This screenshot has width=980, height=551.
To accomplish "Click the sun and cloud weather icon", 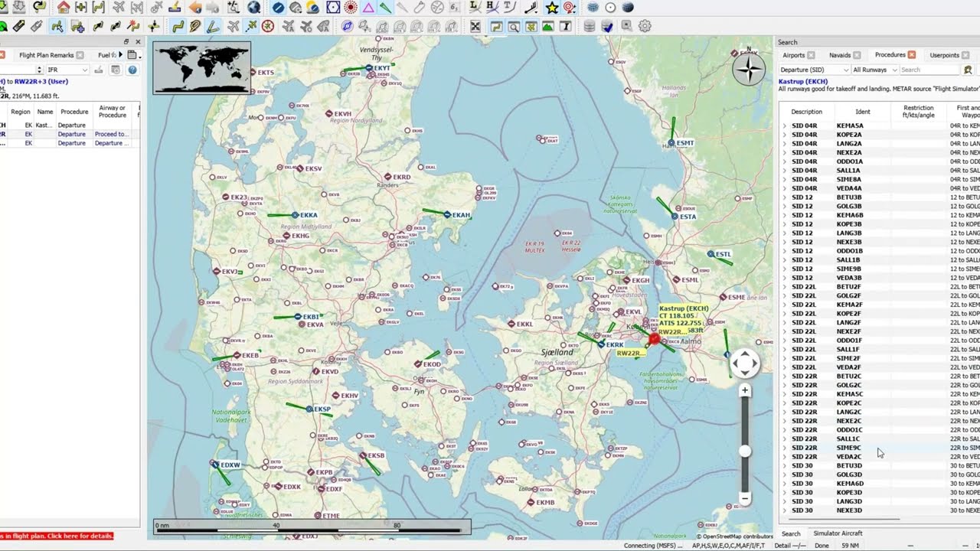I will 313,8.
